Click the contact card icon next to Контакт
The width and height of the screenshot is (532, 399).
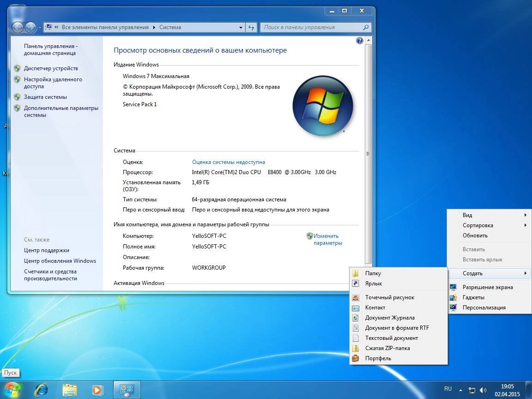[355, 308]
